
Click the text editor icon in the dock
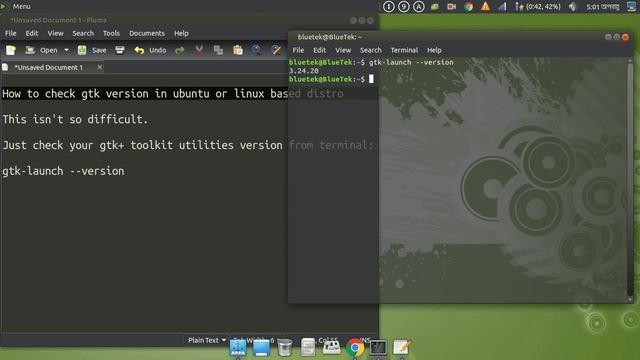[x=402, y=347]
